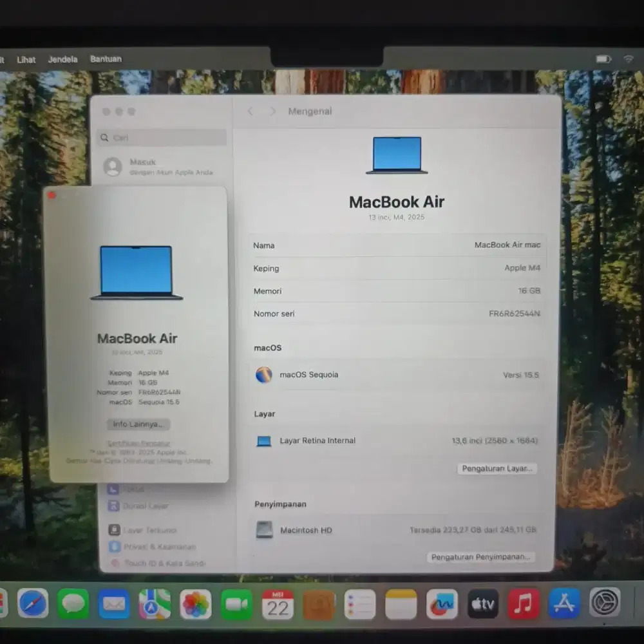The width and height of the screenshot is (644, 644).
Task: Launch Music from the Dock
Action: (524, 604)
